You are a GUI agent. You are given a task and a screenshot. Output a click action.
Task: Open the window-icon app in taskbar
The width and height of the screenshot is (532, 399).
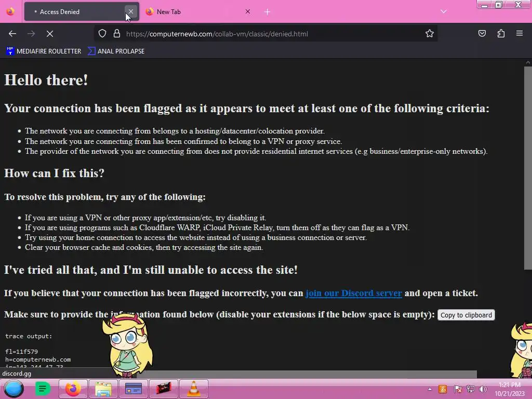pos(134,389)
